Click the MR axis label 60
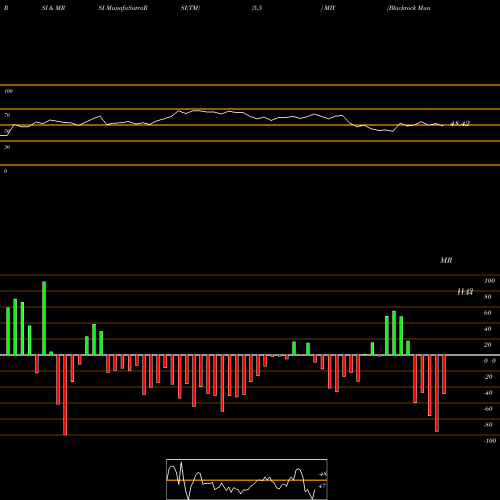This screenshot has height=500, width=500. point(488,313)
